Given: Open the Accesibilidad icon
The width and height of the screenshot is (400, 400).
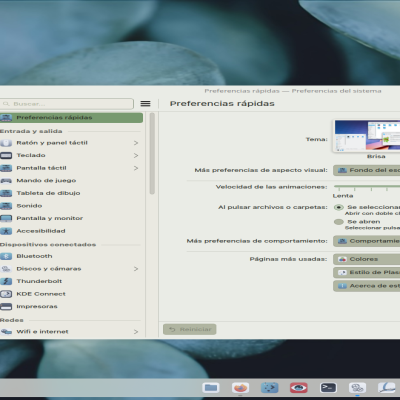Looking at the screenshot, I should 6,231.
